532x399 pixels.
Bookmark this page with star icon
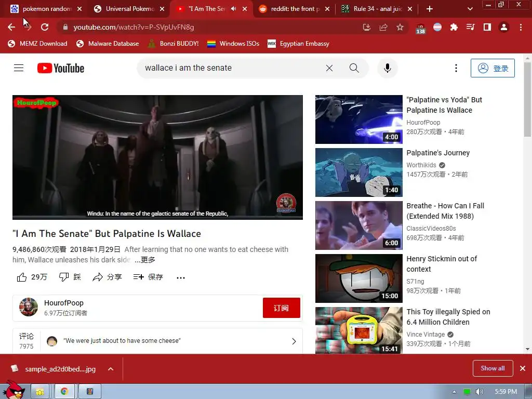400,27
